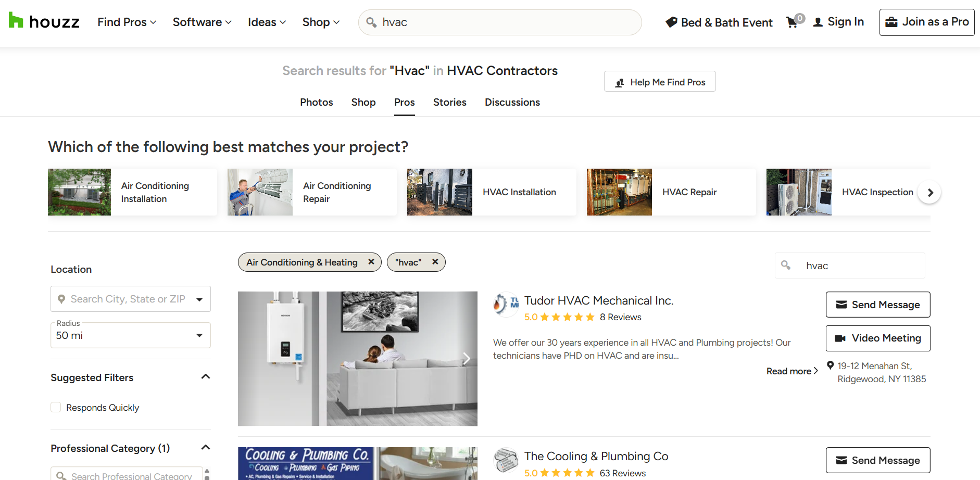Click the Help Me Find Pros button
Screen dimensions: 980x480
point(659,81)
